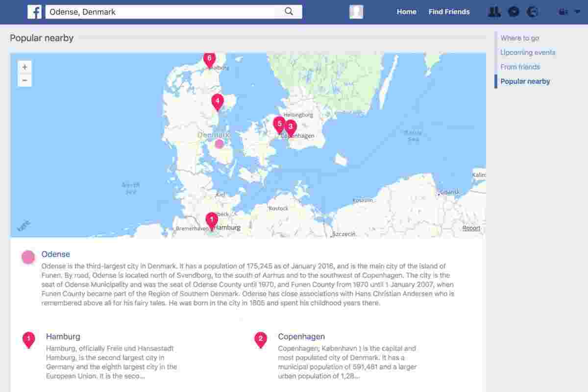Select map pin number 4
Screen dimensions: 588x392
click(218, 102)
